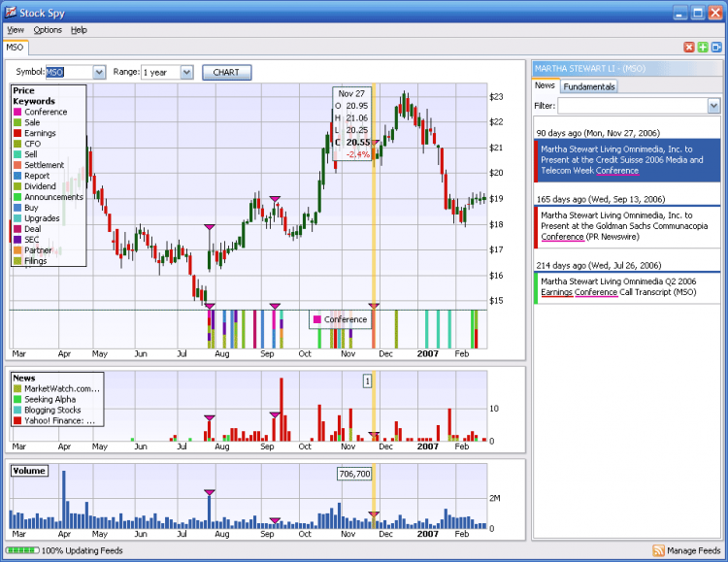Click the Symbol input field
Image resolution: width=728 pixels, height=562 pixels.
[69, 73]
